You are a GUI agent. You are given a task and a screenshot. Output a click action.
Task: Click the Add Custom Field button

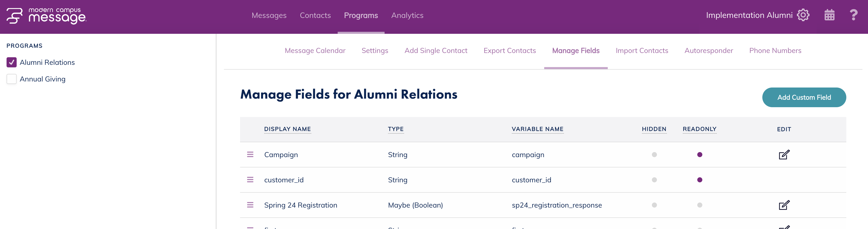tap(804, 97)
